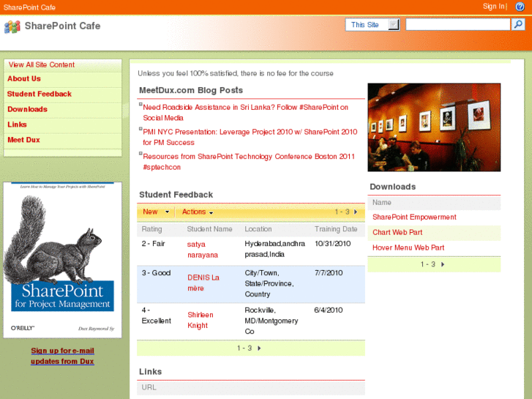532x399 pixels.
Task: Click the Student Feedback web part heading
Action: pos(176,195)
